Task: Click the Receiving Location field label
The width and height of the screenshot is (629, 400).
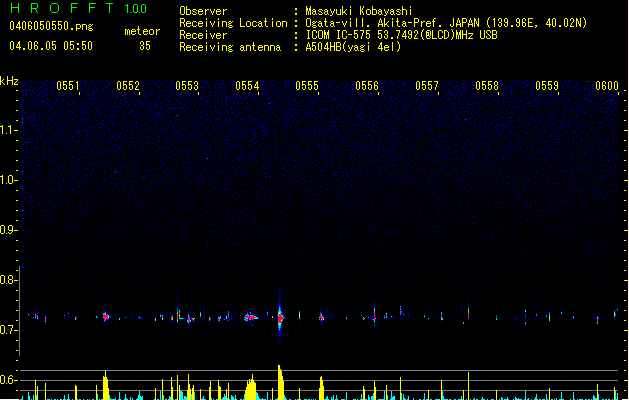Action: [233, 23]
